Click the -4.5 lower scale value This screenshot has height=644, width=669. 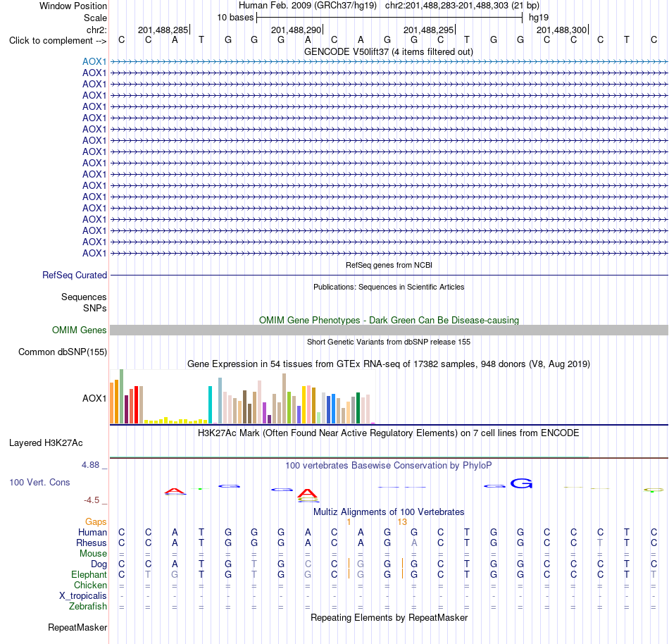pos(92,500)
